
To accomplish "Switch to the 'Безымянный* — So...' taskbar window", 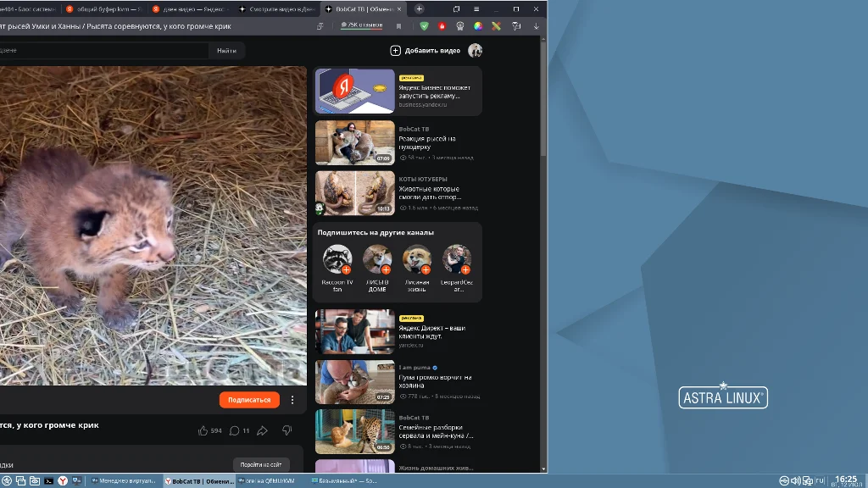I will point(346,481).
